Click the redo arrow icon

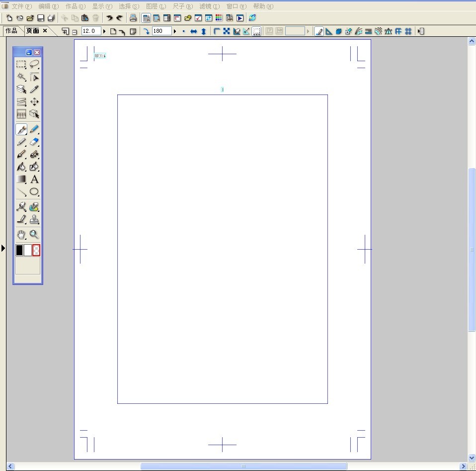click(x=119, y=18)
